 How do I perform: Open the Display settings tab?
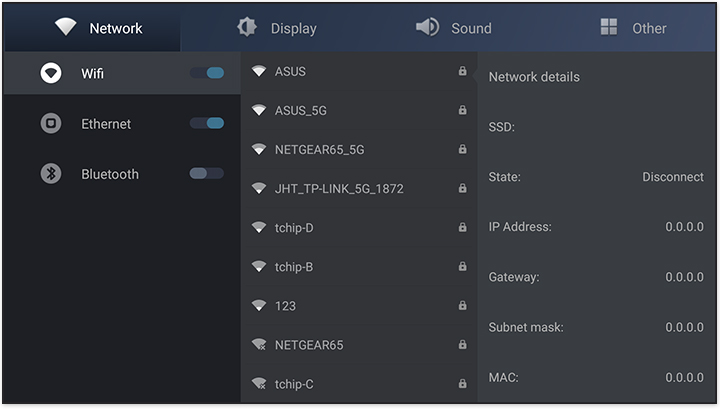(277, 28)
